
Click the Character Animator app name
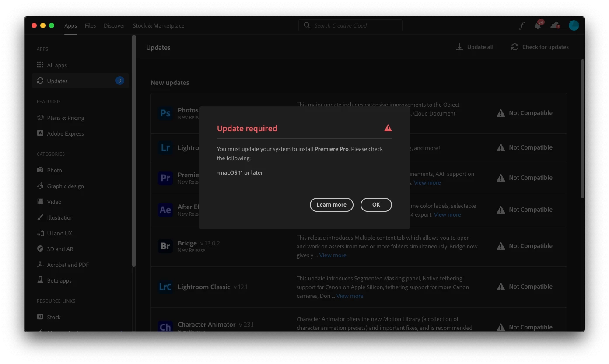206,324
